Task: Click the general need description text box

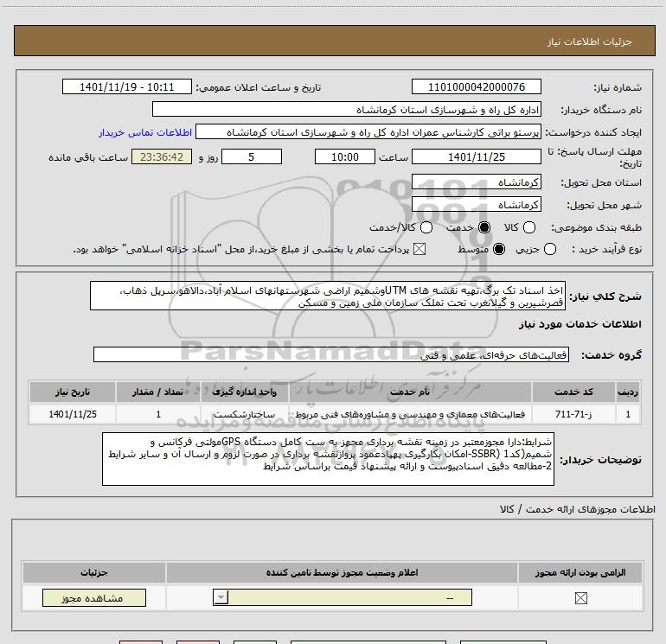Action: coord(328,296)
